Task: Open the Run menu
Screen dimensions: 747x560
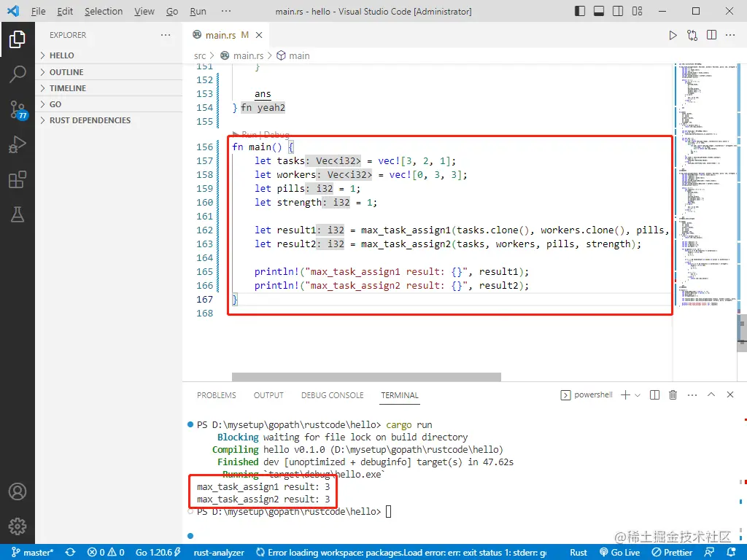Action: [198, 11]
